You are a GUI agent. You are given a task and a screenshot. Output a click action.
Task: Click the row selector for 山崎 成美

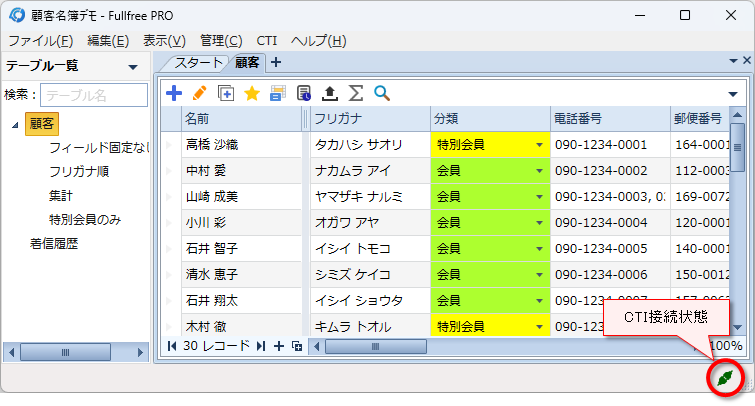171,196
